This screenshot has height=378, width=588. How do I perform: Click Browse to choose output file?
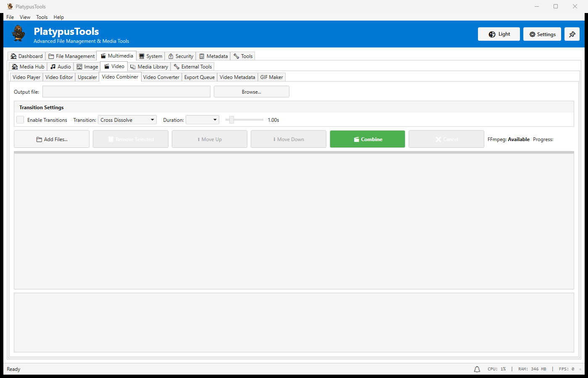tap(251, 92)
